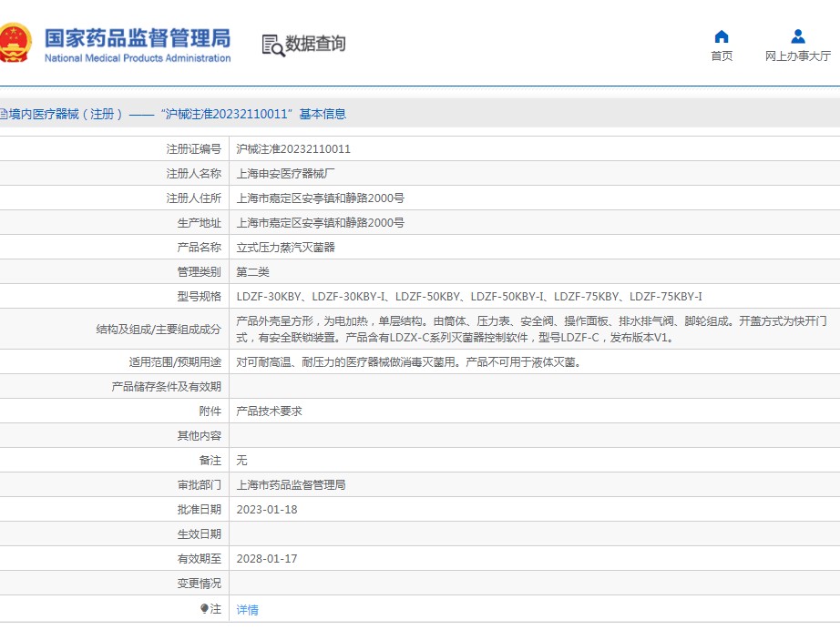Click 上海市药品监督管理局 approval department
Screen dimensions: 840x630
click(x=291, y=485)
